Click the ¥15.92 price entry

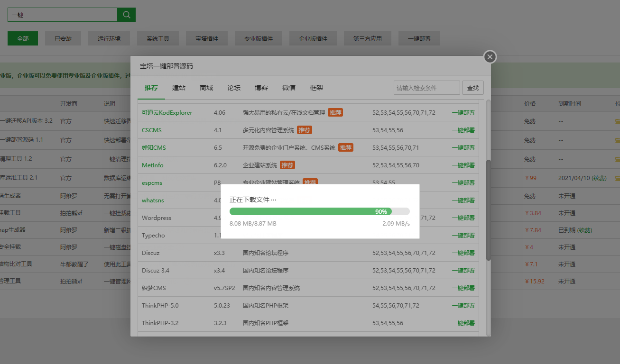pyautogui.click(x=535, y=282)
